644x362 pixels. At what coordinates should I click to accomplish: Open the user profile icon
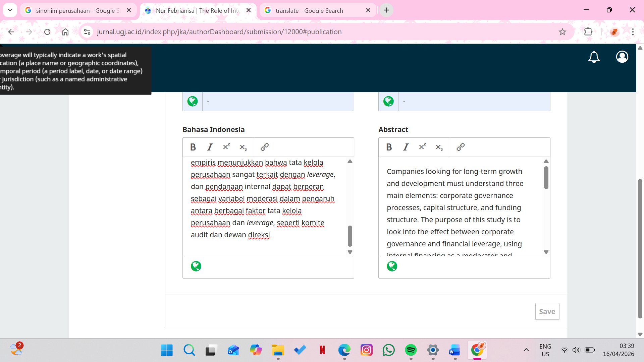pos(622,57)
